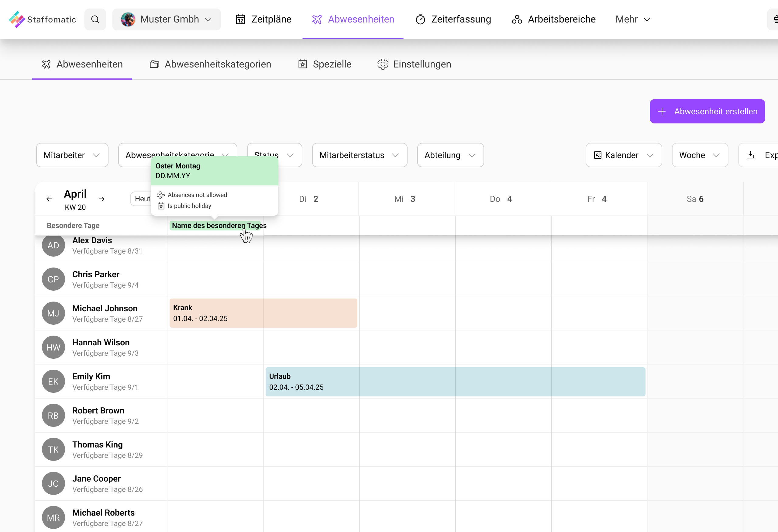Click the Muster Gmbh company avatar
Viewport: 778px width, 532px height.
click(x=128, y=19)
